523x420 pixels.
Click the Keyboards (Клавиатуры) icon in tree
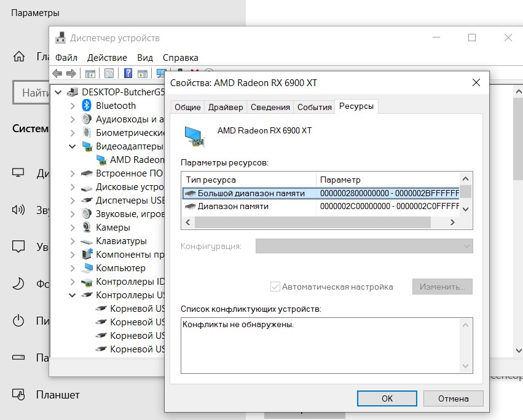point(87,241)
